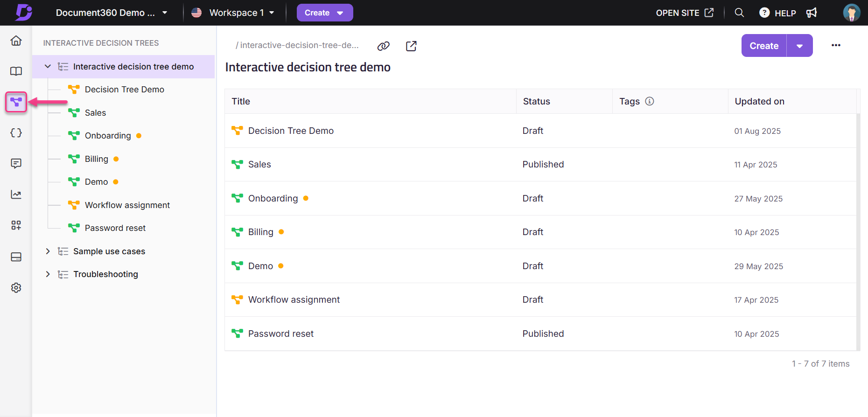Screen dimensions: 868x417
Task: Open the more options ellipsis menu
Action: coord(836,45)
